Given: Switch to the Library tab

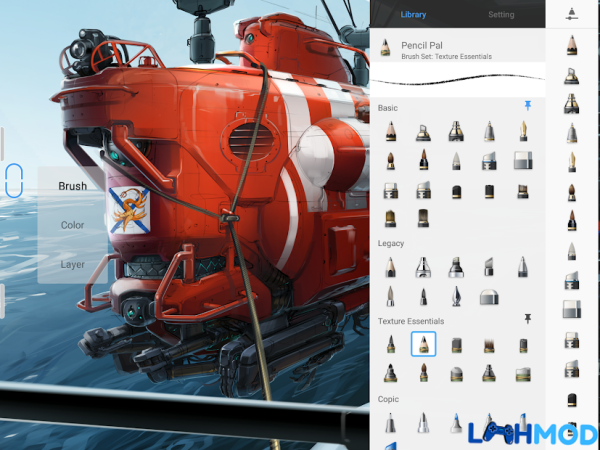Looking at the screenshot, I should click(413, 15).
